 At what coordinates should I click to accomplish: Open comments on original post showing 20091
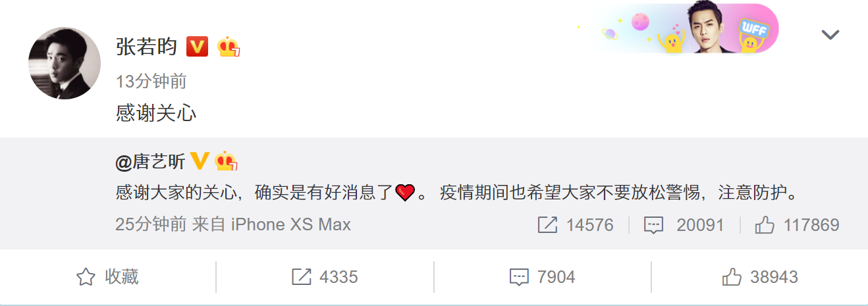coord(684,226)
